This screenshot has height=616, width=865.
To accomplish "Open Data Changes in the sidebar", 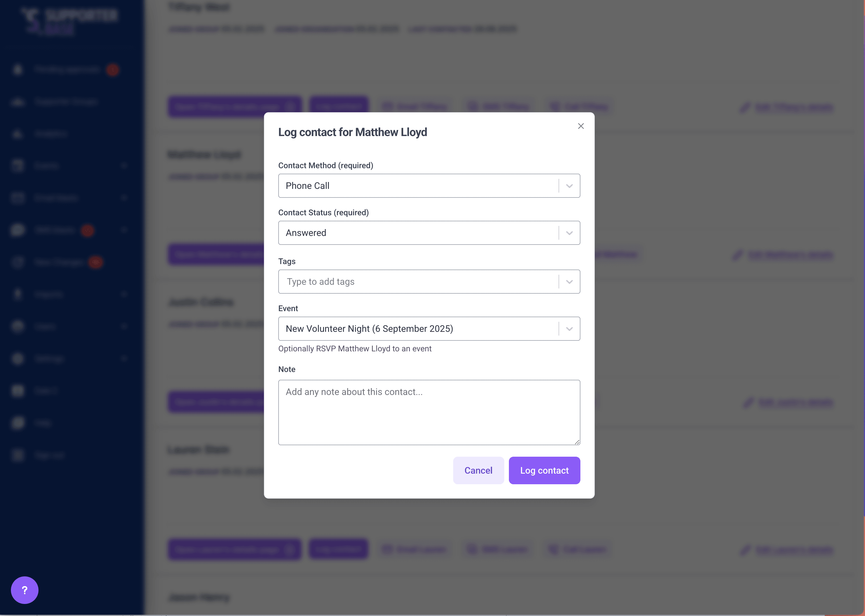I will pos(59,262).
